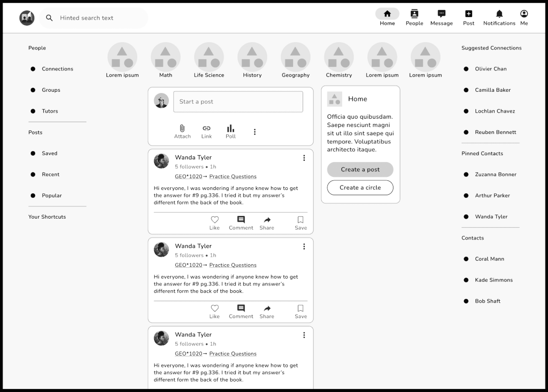Share the first Wanda Tyler post

point(267,220)
